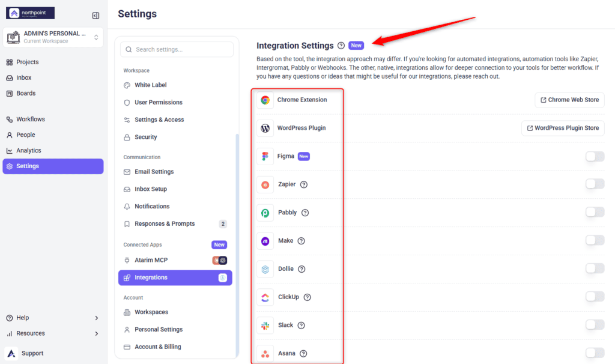This screenshot has width=615, height=364.
Task: Click the Atarim MCP app icons badge
Action: 220,261
